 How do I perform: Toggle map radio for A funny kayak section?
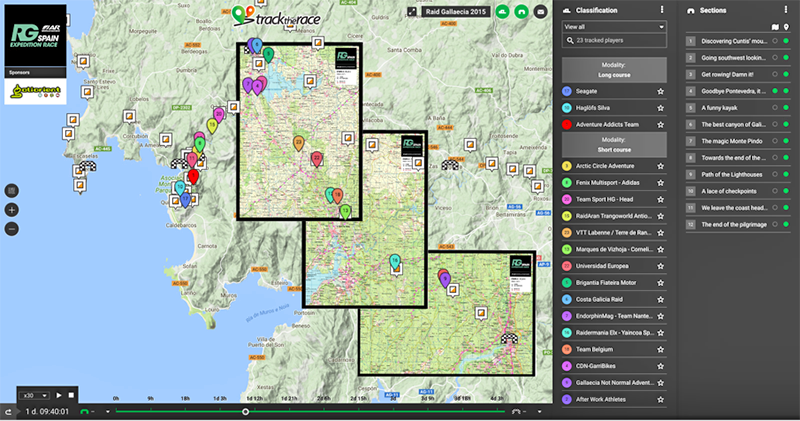[x=775, y=108]
